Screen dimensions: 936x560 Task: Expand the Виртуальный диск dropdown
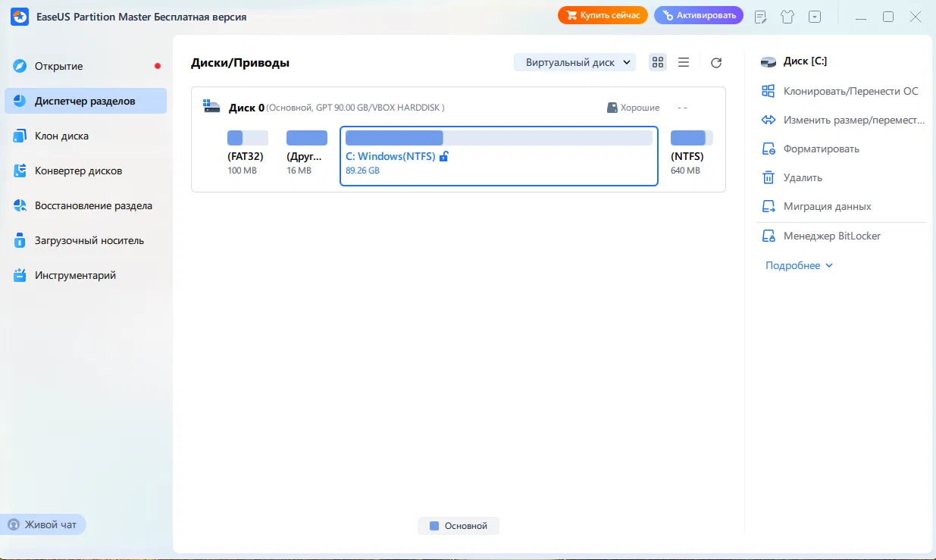[574, 62]
